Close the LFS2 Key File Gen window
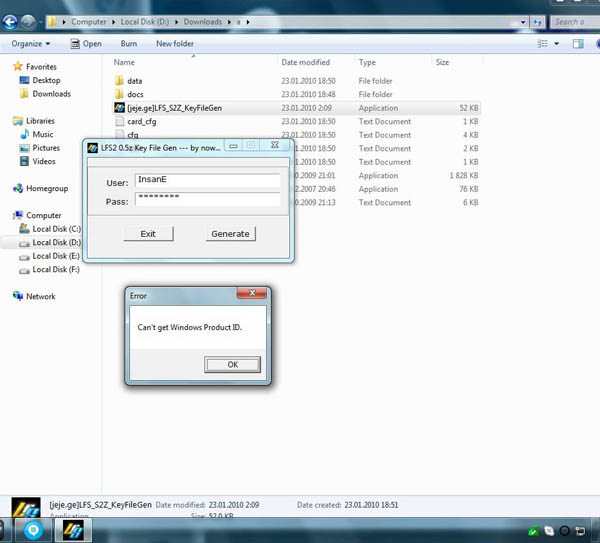This screenshot has width=600, height=543. pyautogui.click(x=275, y=145)
